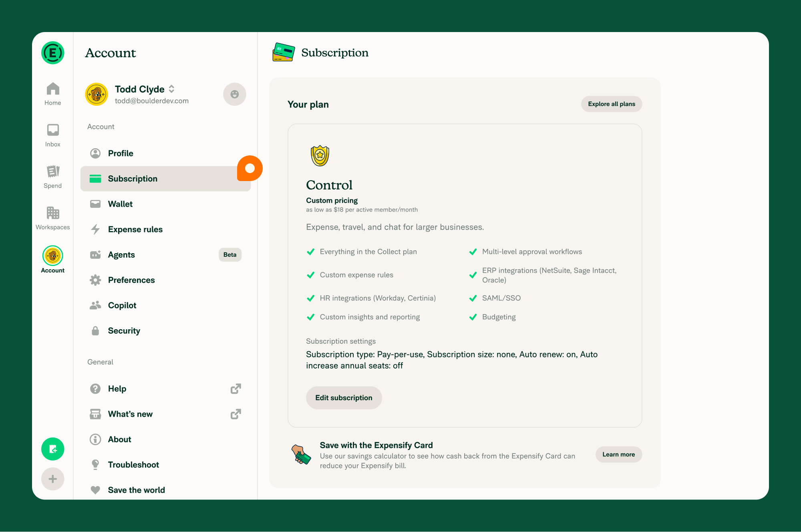Open the emoji status button

point(235,94)
